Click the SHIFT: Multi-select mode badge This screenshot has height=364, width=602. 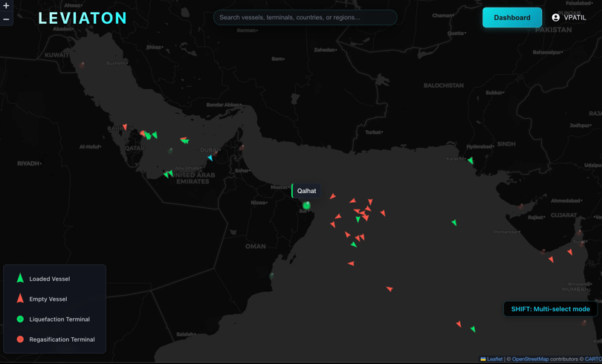pyautogui.click(x=550, y=309)
